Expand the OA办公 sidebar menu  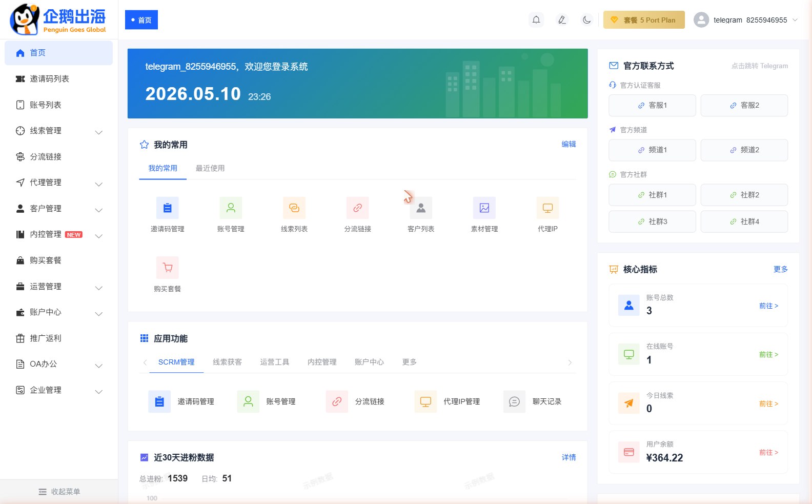(x=58, y=364)
